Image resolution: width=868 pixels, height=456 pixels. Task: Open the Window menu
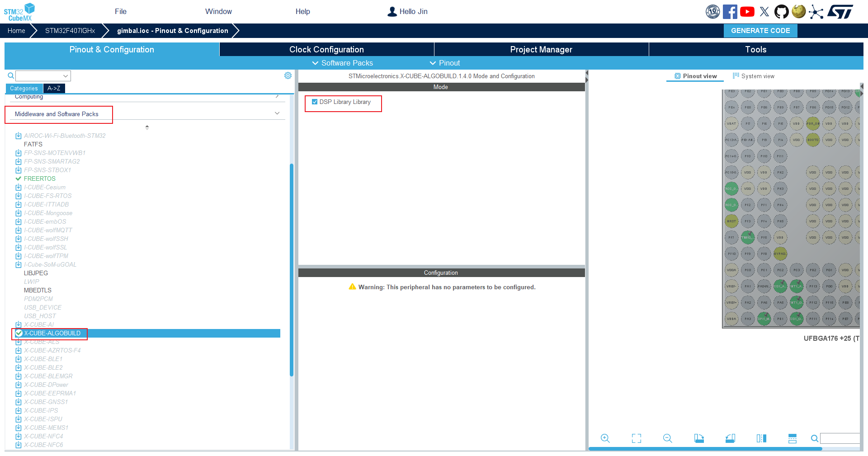pos(218,12)
